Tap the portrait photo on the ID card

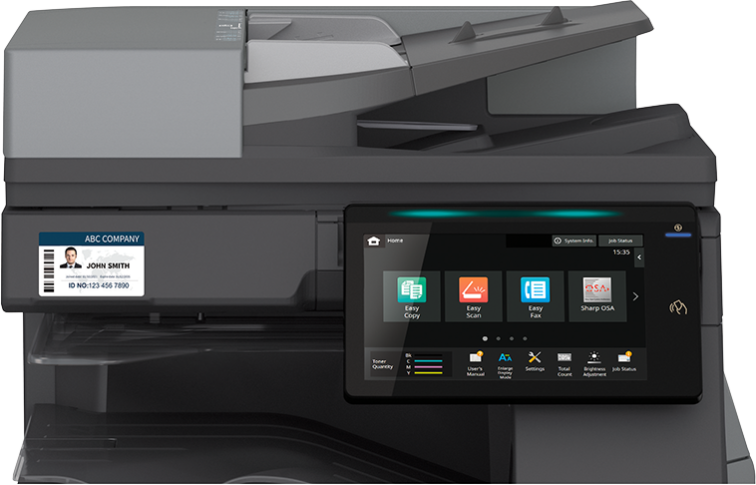[70, 258]
